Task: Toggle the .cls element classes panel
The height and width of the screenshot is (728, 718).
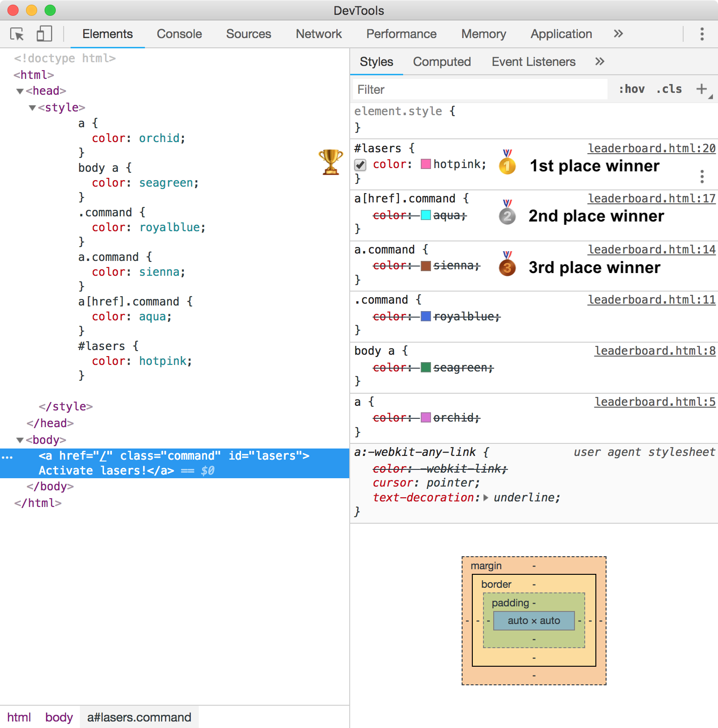Action: point(669,89)
